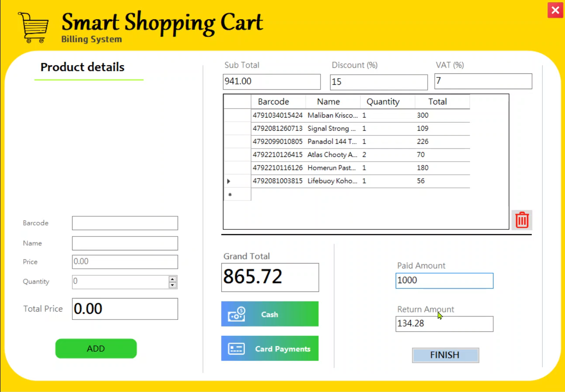The height and width of the screenshot is (392, 565).
Task: Close the billing system window
Action: 555,10
